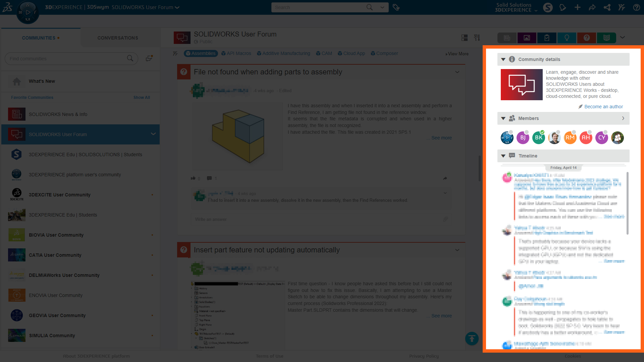Click the date sort order icon
This screenshot has height=362, width=644.
coord(477,38)
